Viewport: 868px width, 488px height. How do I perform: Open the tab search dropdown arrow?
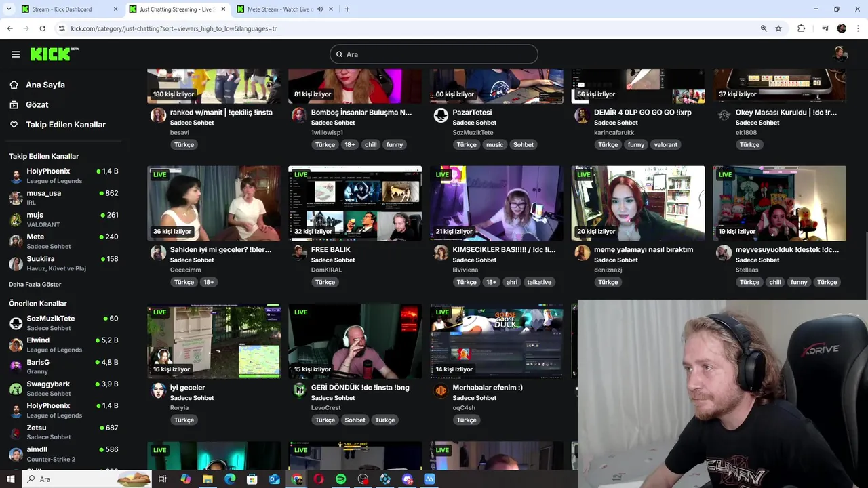[x=9, y=9]
